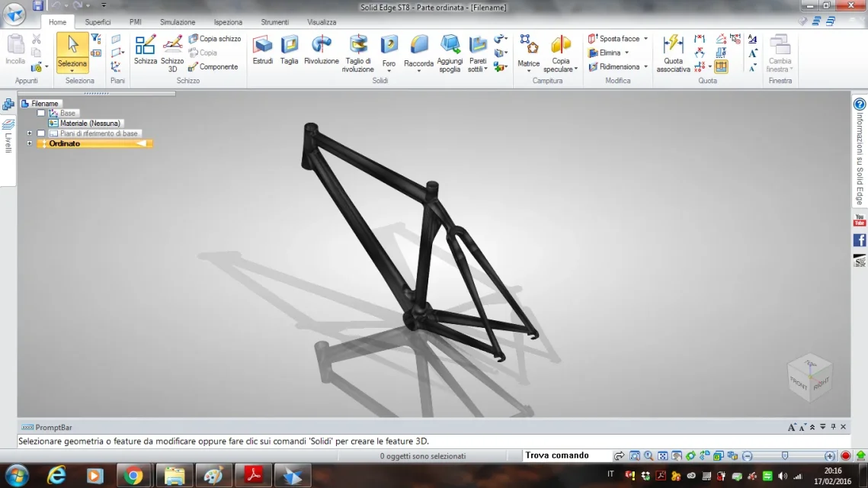
Task: Open the Simulazione ribbon tab
Action: tap(178, 22)
